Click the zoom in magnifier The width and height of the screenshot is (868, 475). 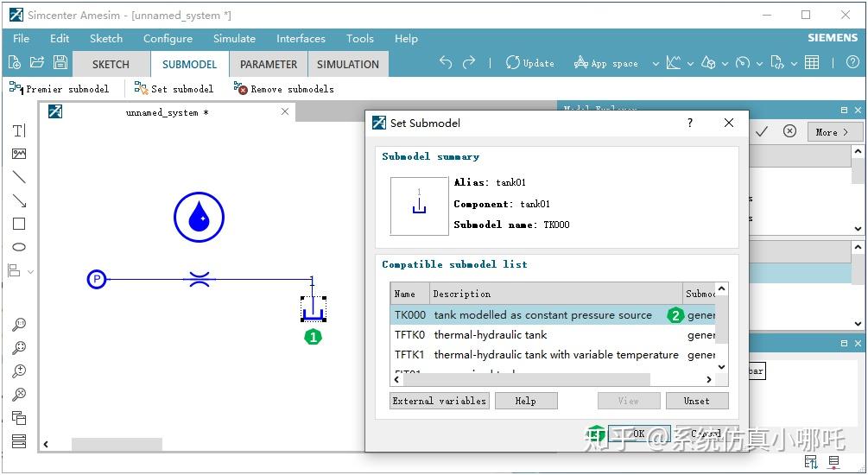[19, 370]
